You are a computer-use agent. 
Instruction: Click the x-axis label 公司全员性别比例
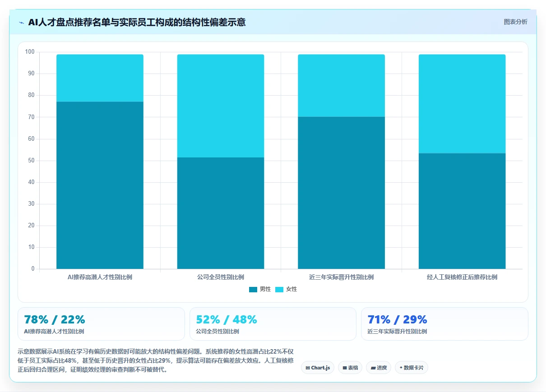point(221,277)
